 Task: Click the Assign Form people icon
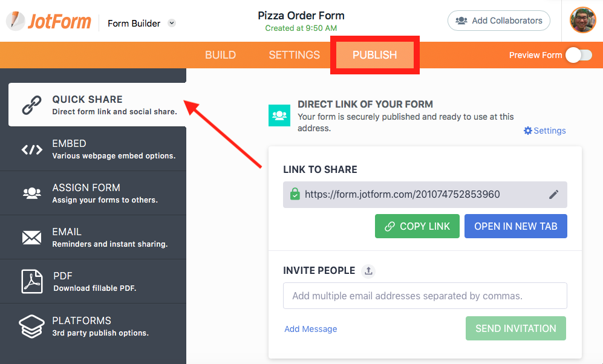click(x=32, y=193)
